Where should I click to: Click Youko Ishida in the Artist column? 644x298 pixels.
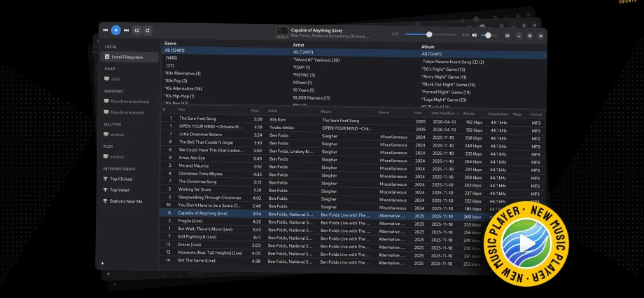(x=281, y=128)
